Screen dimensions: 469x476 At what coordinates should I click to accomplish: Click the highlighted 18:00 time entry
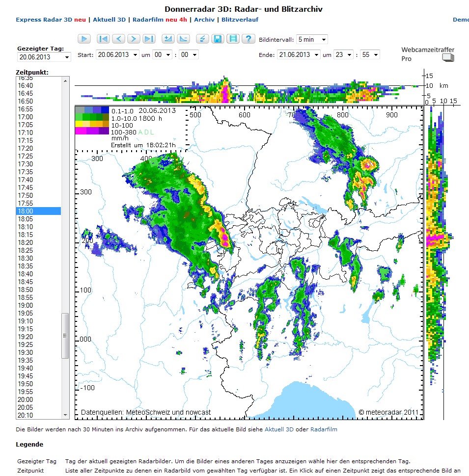39,212
